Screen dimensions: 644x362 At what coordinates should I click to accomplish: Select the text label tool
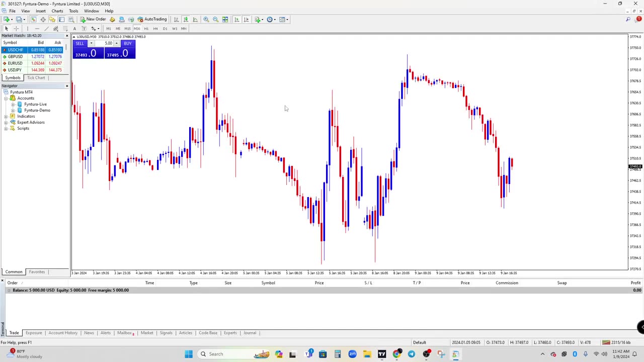click(x=84, y=28)
